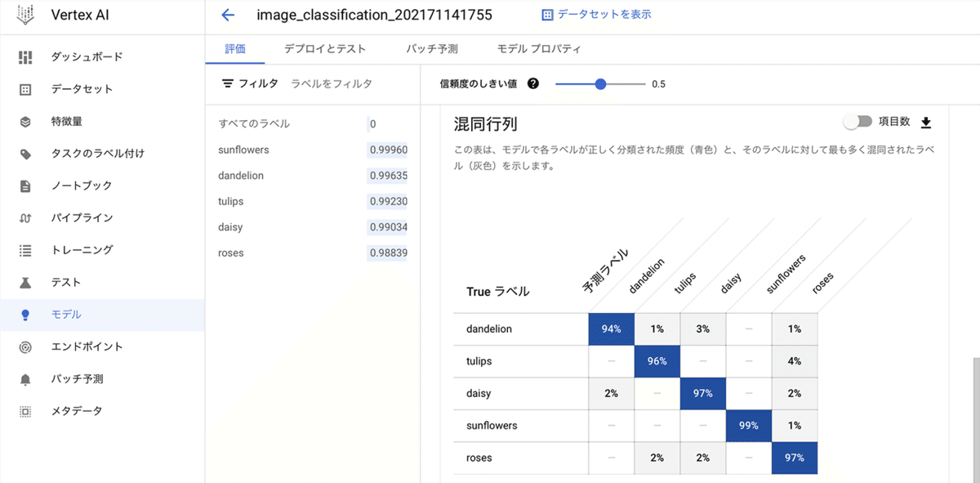Click the テスト flask icon
Screen dimensions: 980x483
[25, 282]
